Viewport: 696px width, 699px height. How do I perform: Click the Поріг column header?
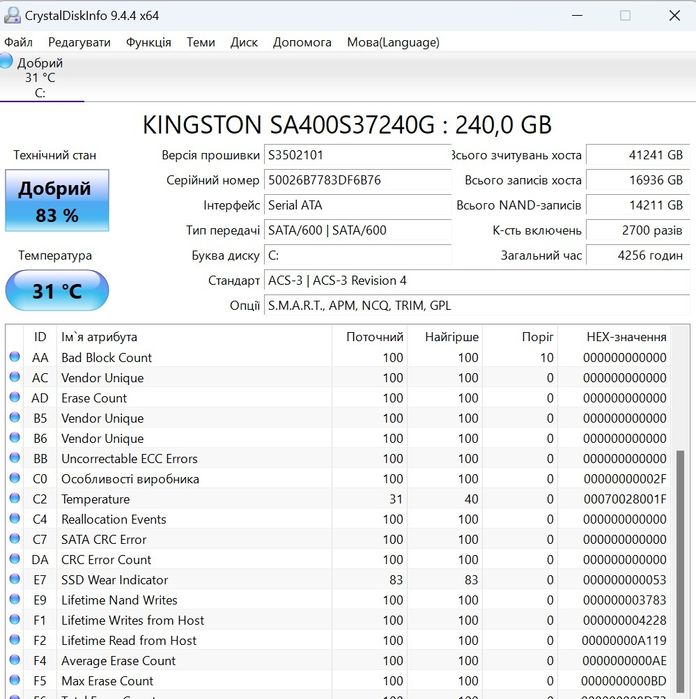coord(520,337)
